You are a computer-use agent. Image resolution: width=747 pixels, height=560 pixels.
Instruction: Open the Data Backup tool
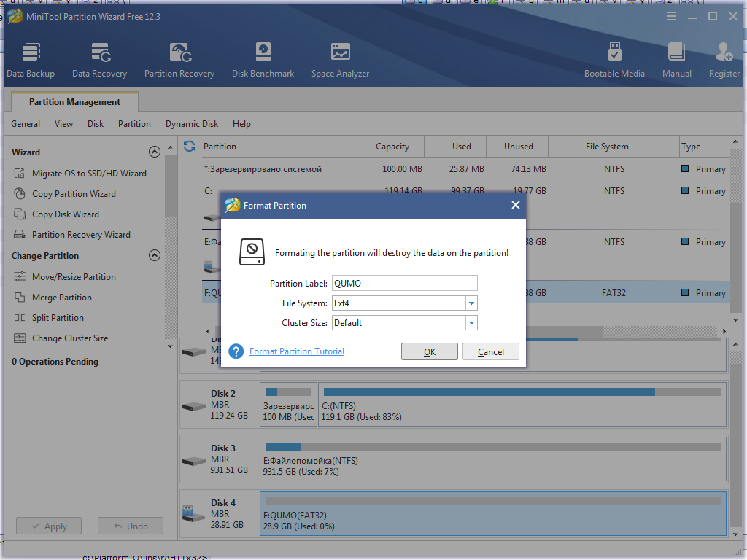click(31, 61)
